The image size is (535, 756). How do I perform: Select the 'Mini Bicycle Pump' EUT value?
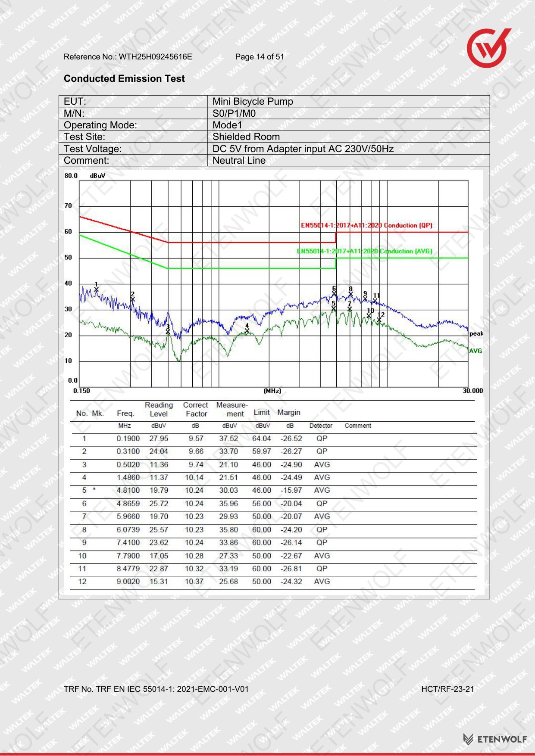(x=253, y=101)
